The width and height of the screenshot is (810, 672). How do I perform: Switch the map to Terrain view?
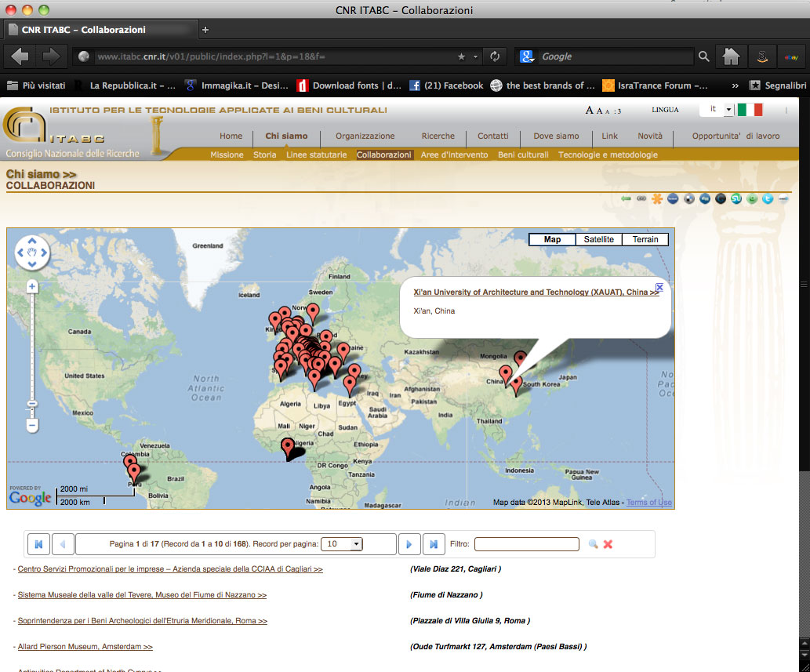coord(645,239)
